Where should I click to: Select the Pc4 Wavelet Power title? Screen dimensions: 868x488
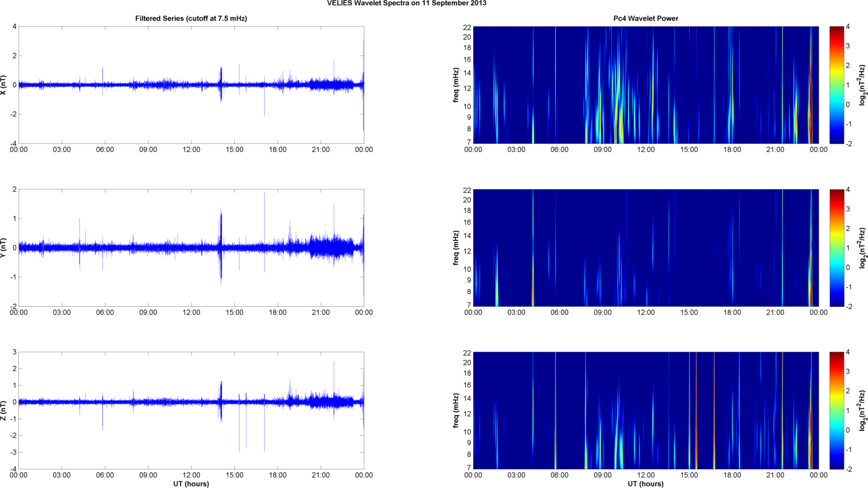point(645,18)
